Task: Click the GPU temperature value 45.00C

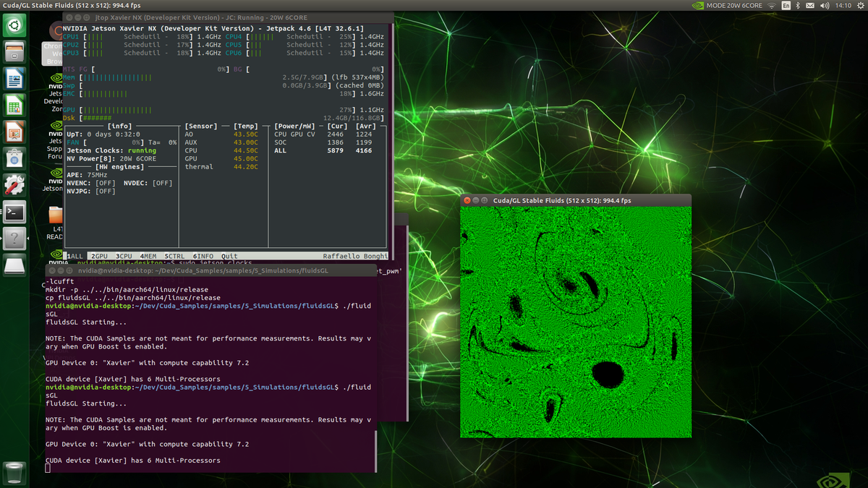Action: tap(246, 158)
